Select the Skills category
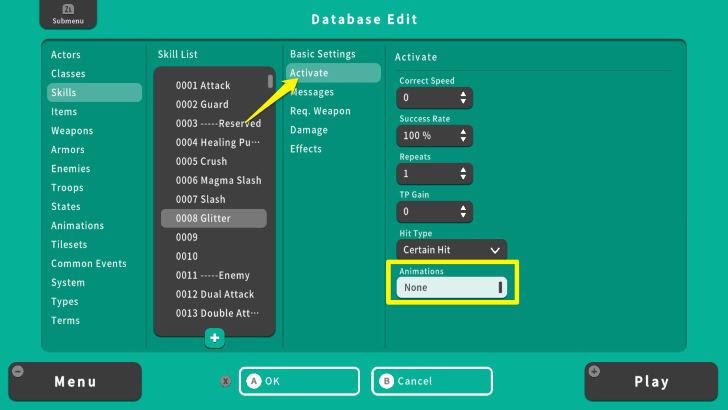The width and height of the screenshot is (728, 410). pyautogui.click(x=94, y=92)
